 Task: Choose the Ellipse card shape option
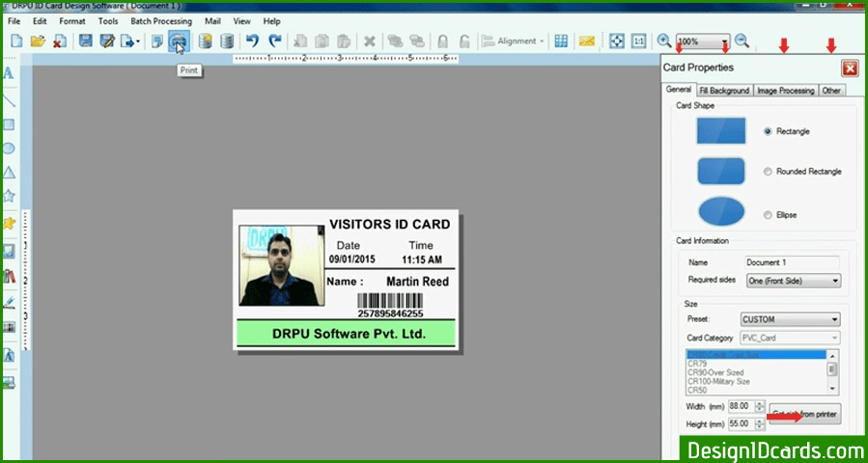768,215
